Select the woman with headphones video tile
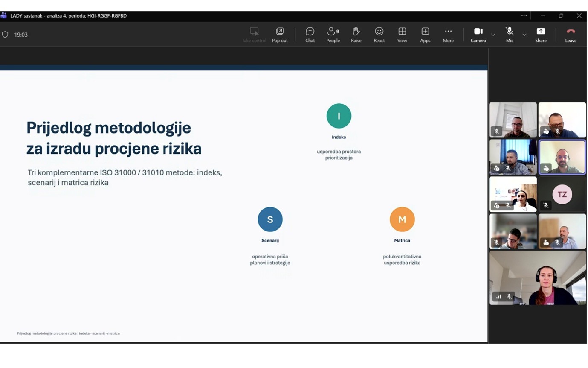The height and width of the screenshot is (368, 588). coord(537,277)
